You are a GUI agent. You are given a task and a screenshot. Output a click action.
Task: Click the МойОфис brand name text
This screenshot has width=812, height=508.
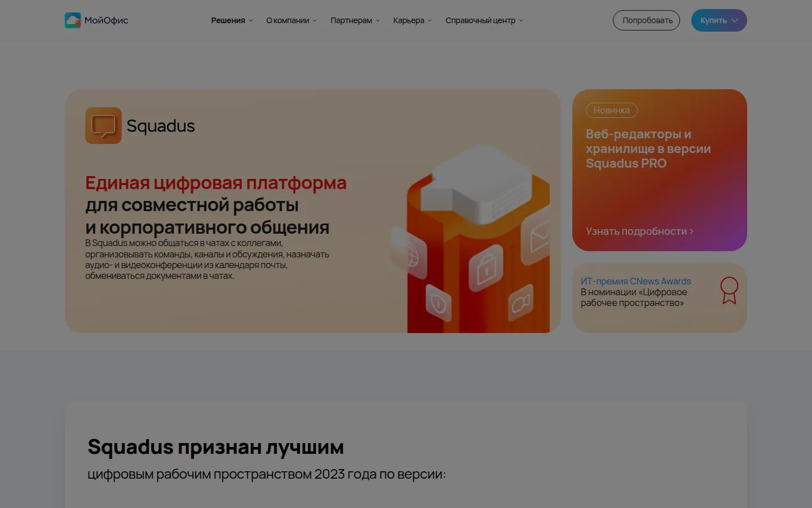(x=106, y=20)
